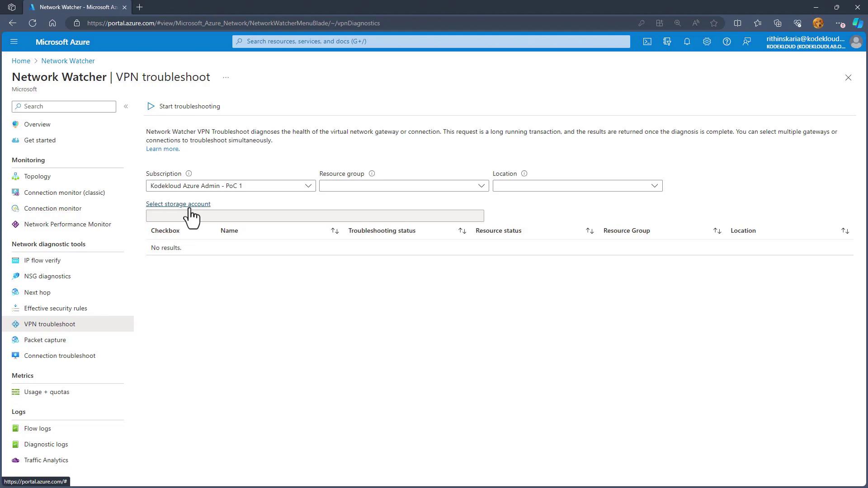Go to NSG diagnostics
Viewport: 868px width, 488px height.
pos(47,276)
